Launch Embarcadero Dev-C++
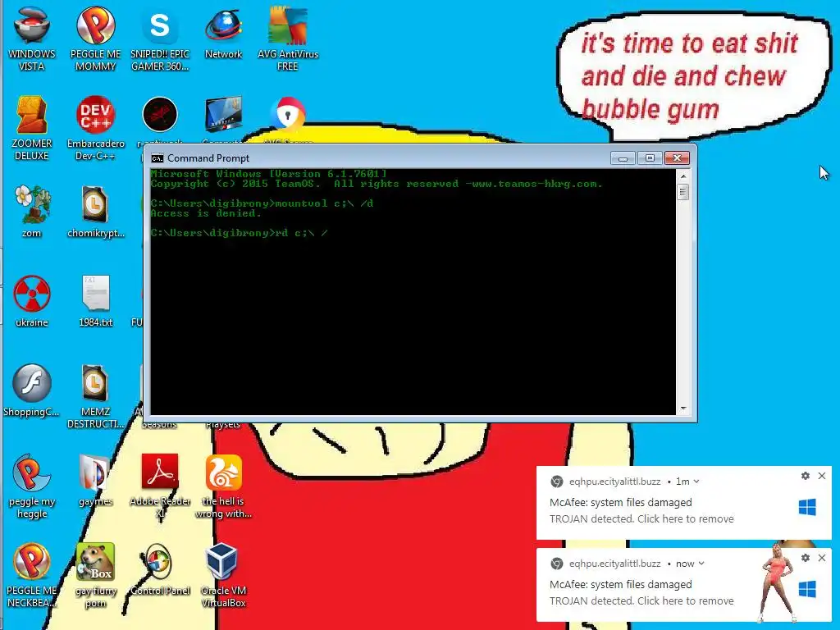The width and height of the screenshot is (840, 630). pyautogui.click(x=95, y=129)
